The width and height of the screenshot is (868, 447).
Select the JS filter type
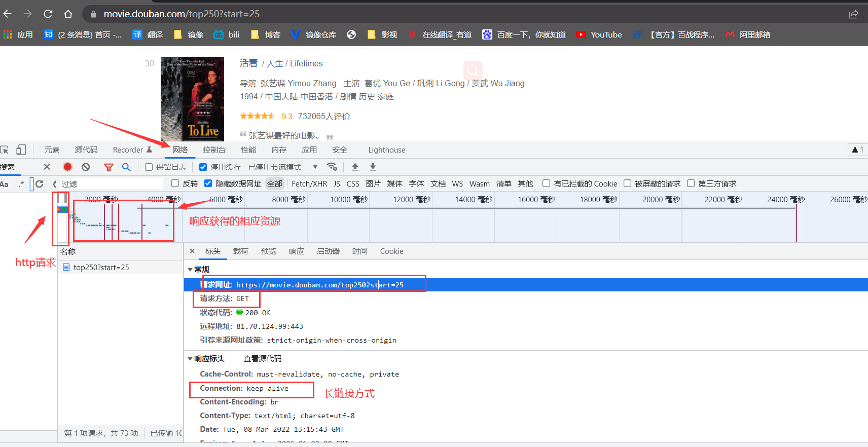point(337,183)
